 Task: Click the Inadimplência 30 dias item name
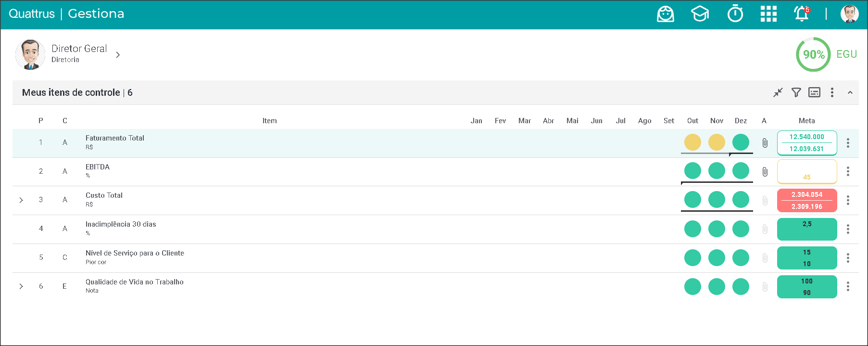tap(121, 224)
